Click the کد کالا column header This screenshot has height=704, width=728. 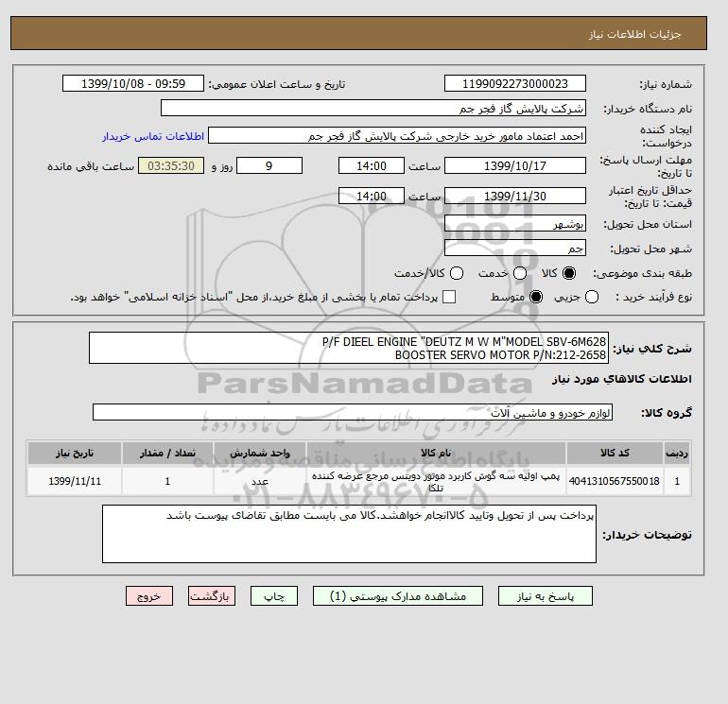coord(615,453)
